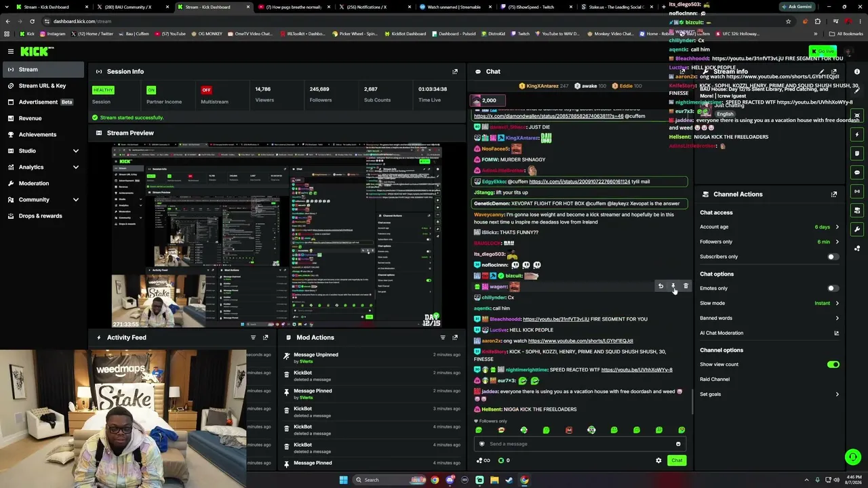Edit stream info with the pencil icon
Screen dimensions: 868x488
coord(821,71)
